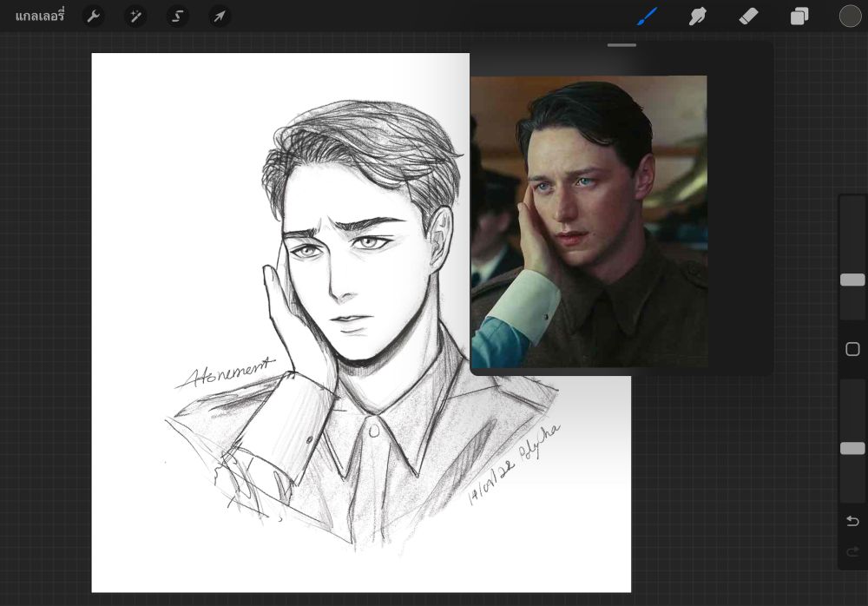The image size is (868, 606).
Task: Select the Smudge finger tool
Action: (698, 16)
